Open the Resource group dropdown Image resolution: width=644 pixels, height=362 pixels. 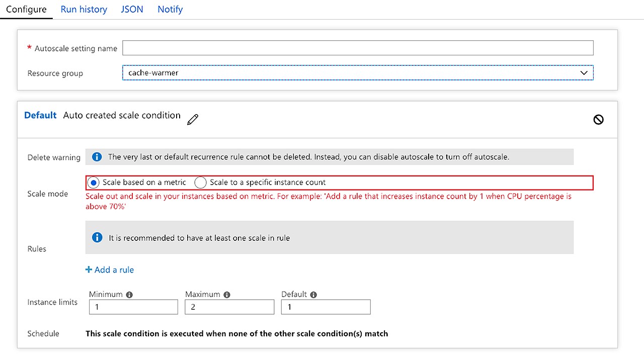[x=358, y=72]
